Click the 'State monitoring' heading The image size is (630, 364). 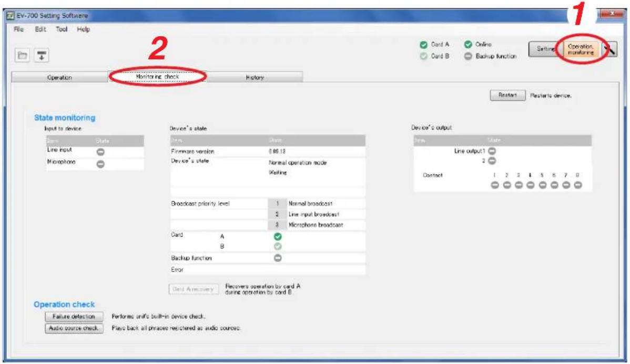[x=65, y=118]
